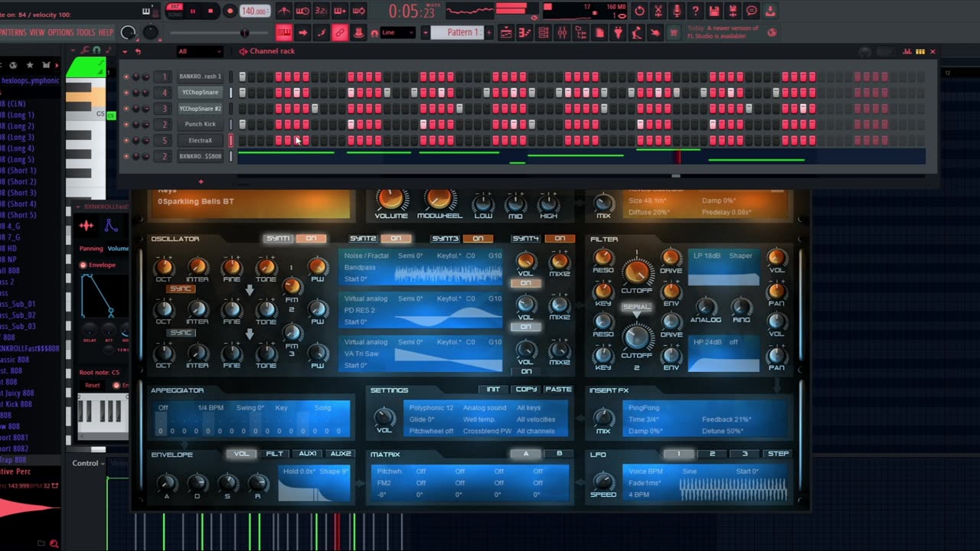Click the PASTE settings button
The width and height of the screenshot is (980, 551).
coord(558,390)
